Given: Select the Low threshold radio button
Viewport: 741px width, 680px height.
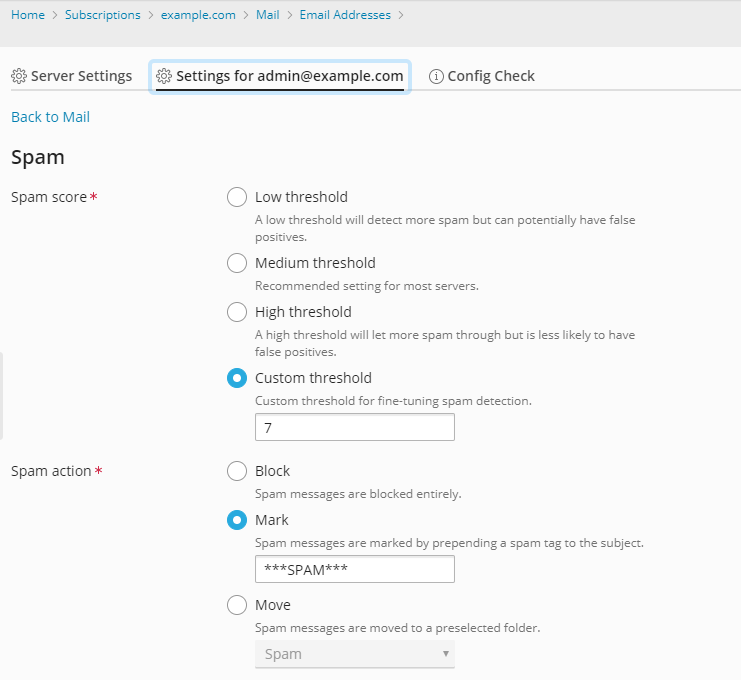Looking at the screenshot, I should coord(237,197).
